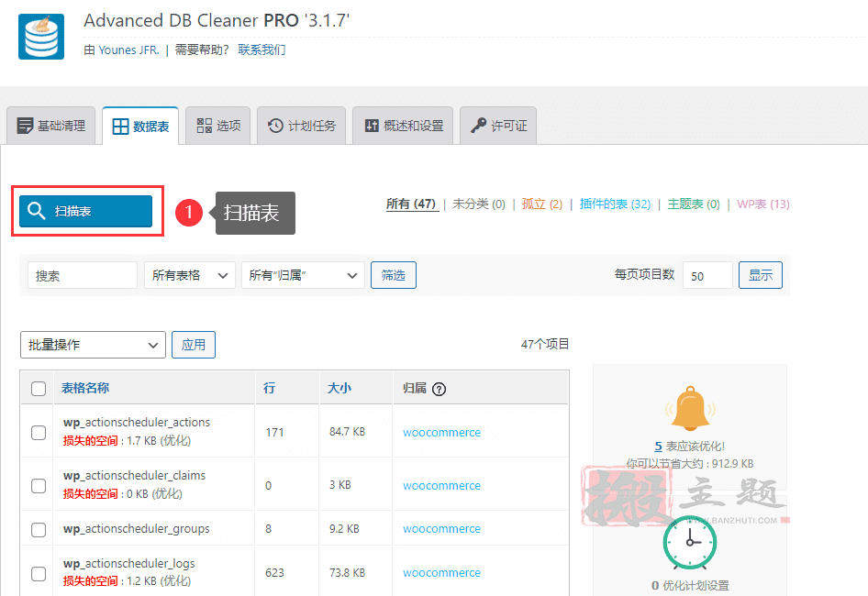Filter by 插件的表 (32)

(615, 204)
